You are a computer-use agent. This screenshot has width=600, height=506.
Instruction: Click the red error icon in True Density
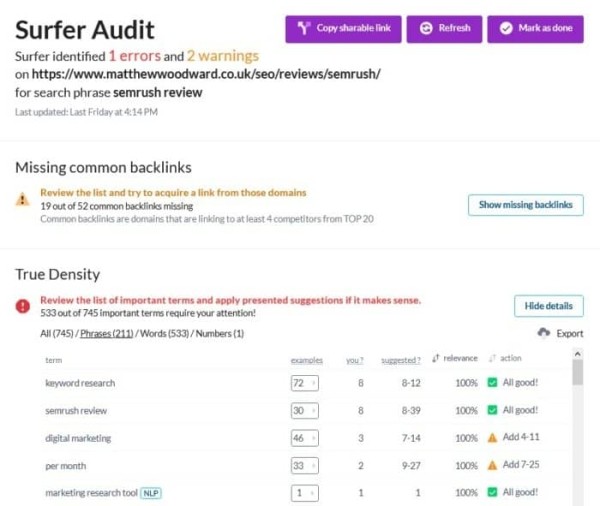(x=23, y=306)
